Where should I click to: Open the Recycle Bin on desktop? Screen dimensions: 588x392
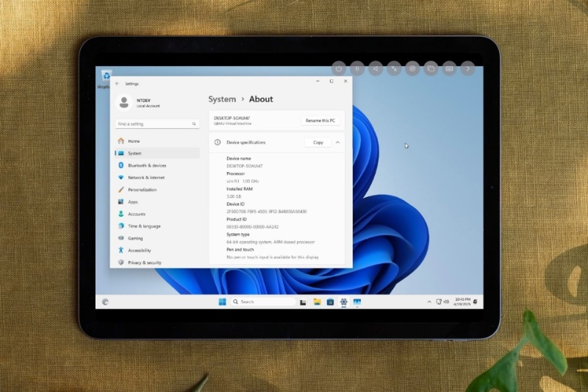(x=107, y=76)
